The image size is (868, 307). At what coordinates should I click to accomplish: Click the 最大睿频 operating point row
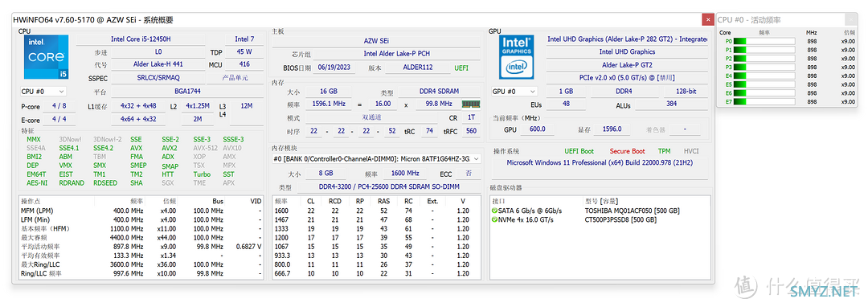(x=141, y=238)
